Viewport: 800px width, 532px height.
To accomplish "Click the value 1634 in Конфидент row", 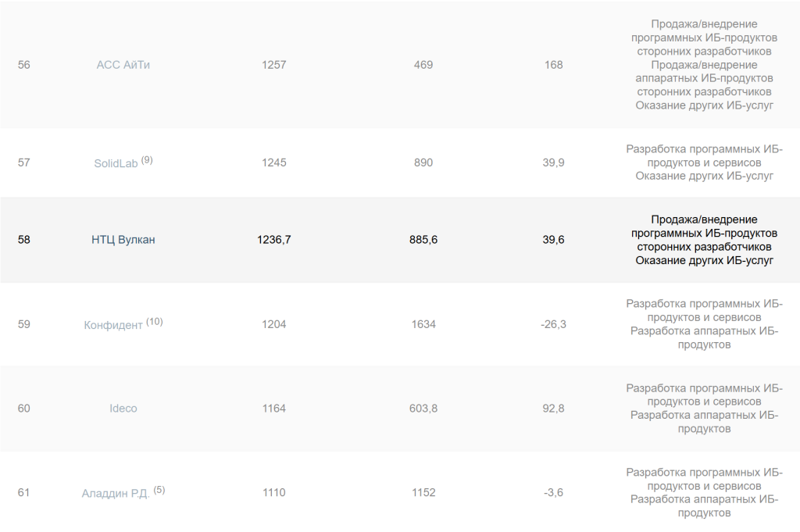I will tap(423, 324).
